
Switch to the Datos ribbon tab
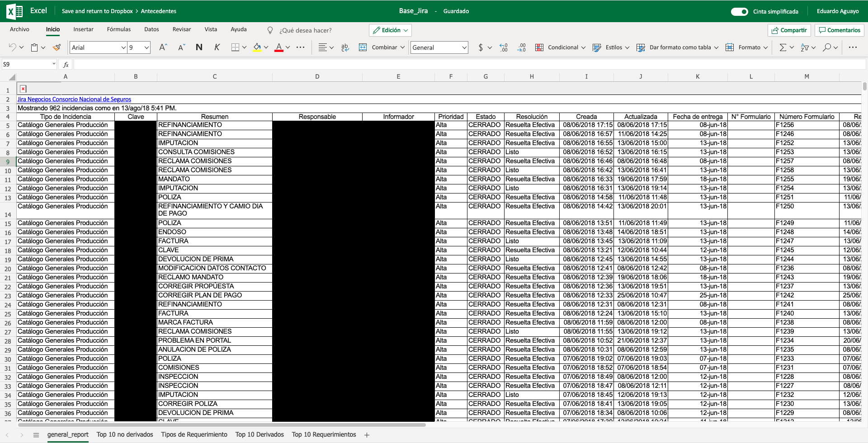(x=151, y=29)
